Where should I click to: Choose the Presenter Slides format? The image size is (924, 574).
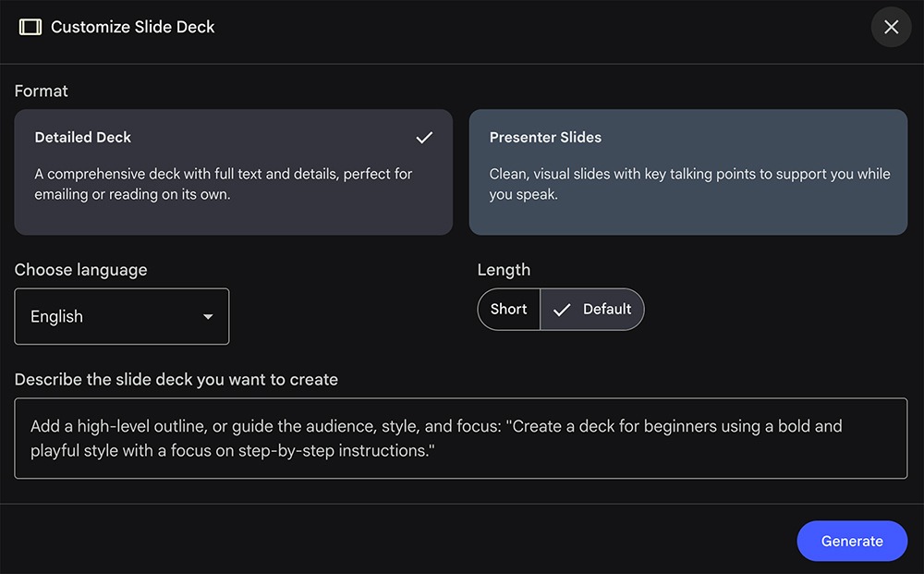688,172
